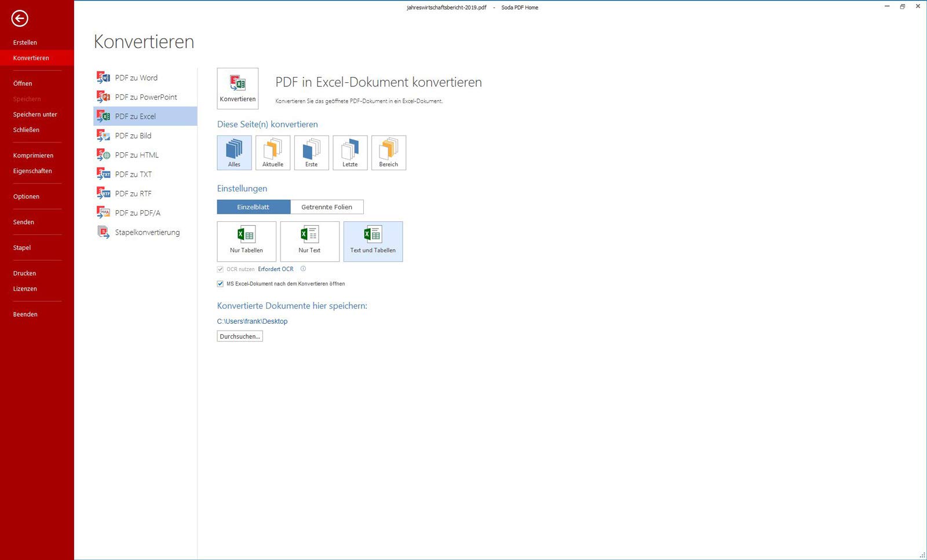
Task: Switch to Getrennte Folien setting
Action: [x=327, y=207]
